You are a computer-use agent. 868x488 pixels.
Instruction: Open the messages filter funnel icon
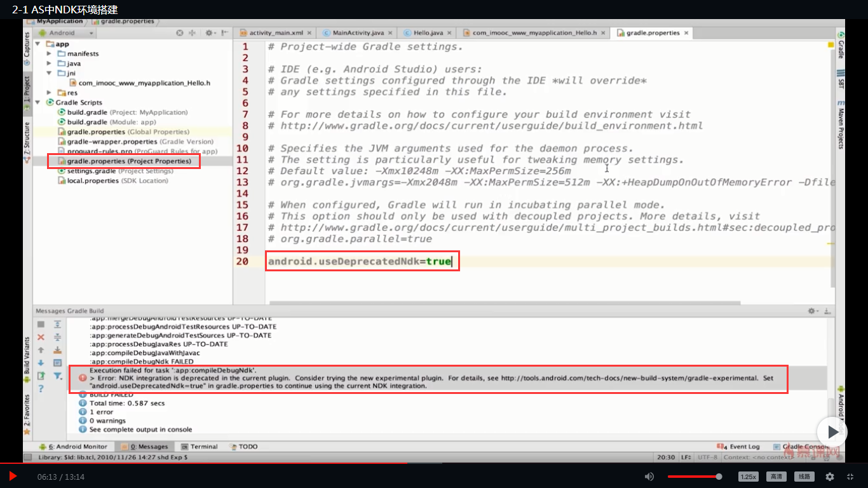57,376
